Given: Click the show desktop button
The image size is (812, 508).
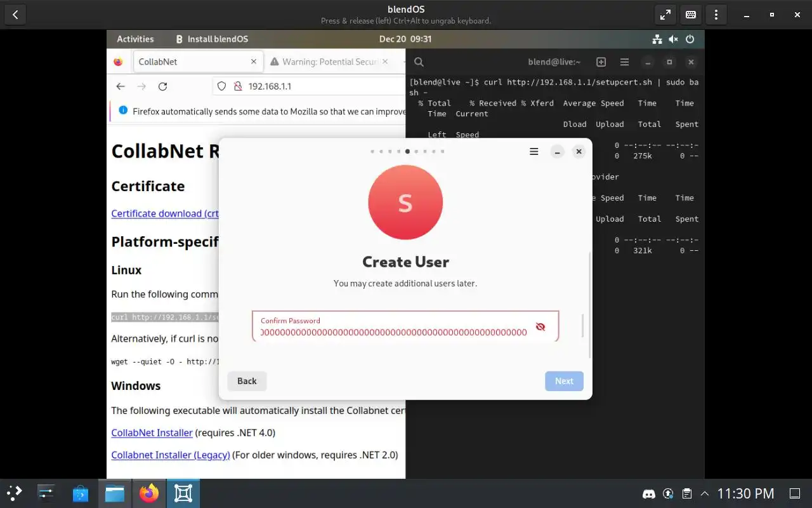Looking at the screenshot, I should point(795,493).
